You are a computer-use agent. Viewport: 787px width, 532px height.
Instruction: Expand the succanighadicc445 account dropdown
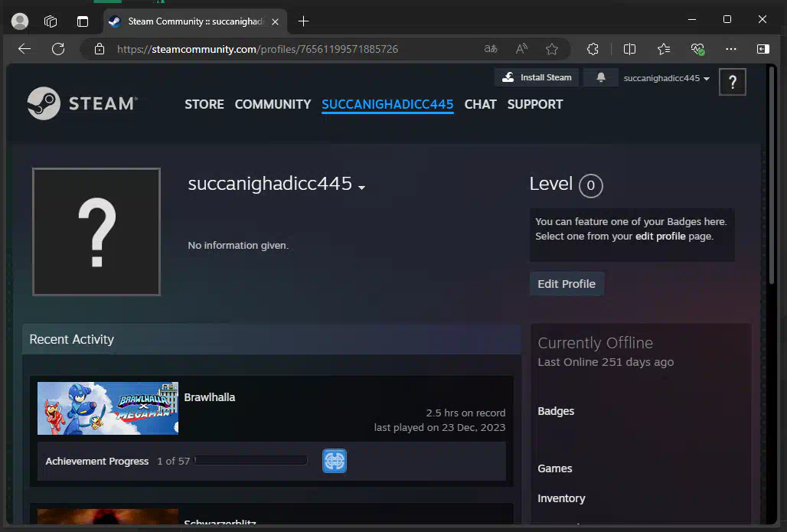pyautogui.click(x=667, y=78)
